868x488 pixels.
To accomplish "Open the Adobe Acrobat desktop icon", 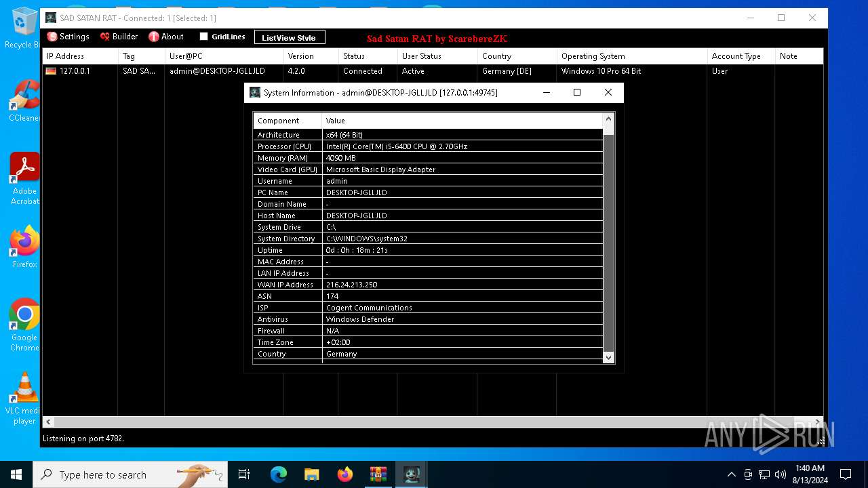I will [24, 178].
